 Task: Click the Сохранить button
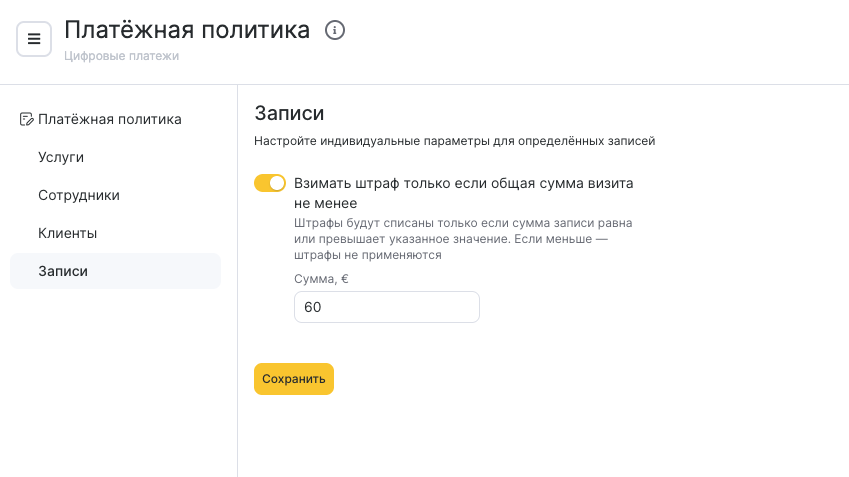[x=293, y=379]
